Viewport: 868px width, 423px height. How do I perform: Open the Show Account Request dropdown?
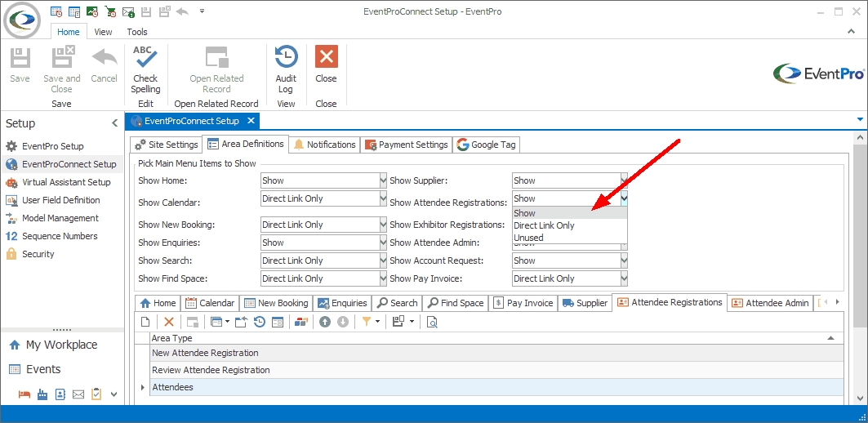click(624, 260)
